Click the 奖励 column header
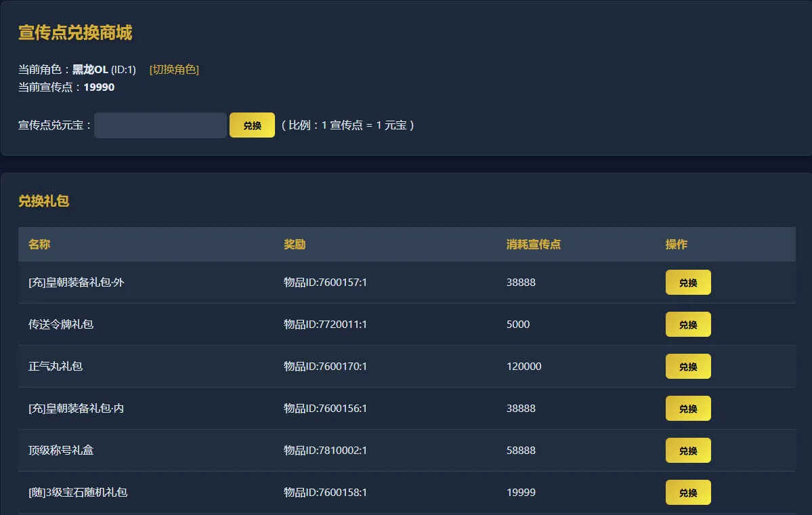Screen dimensions: 812x515 295,245
